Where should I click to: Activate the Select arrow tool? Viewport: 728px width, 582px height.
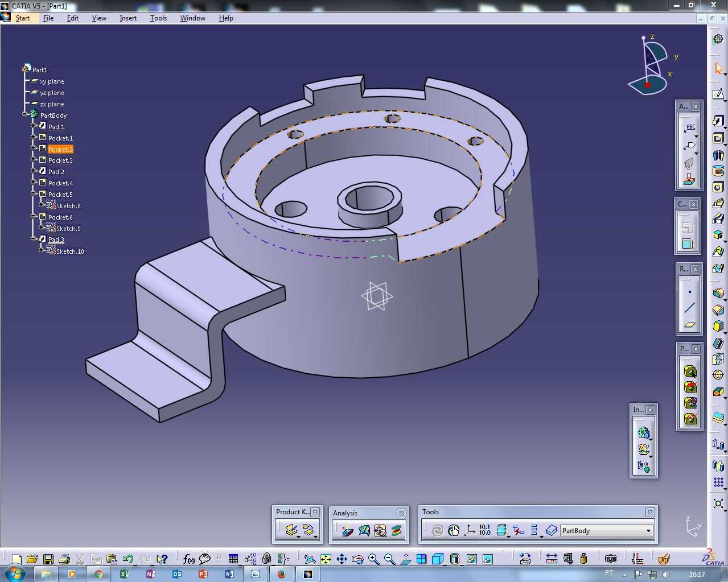[x=718, y=69]
